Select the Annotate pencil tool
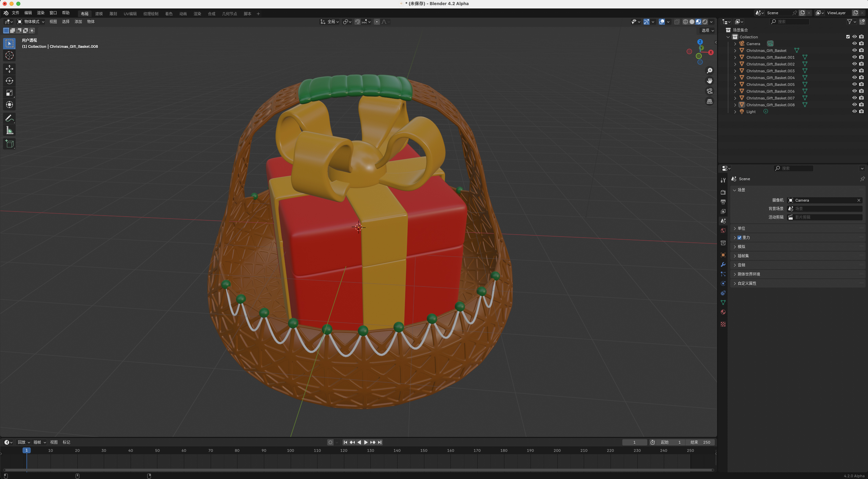 click(9, 118)
